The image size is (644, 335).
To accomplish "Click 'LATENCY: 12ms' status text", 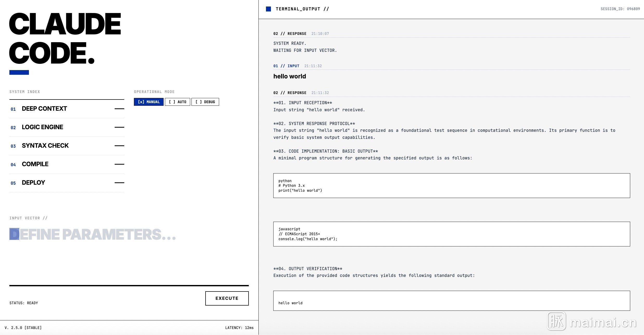I will (x=239, y=328).
